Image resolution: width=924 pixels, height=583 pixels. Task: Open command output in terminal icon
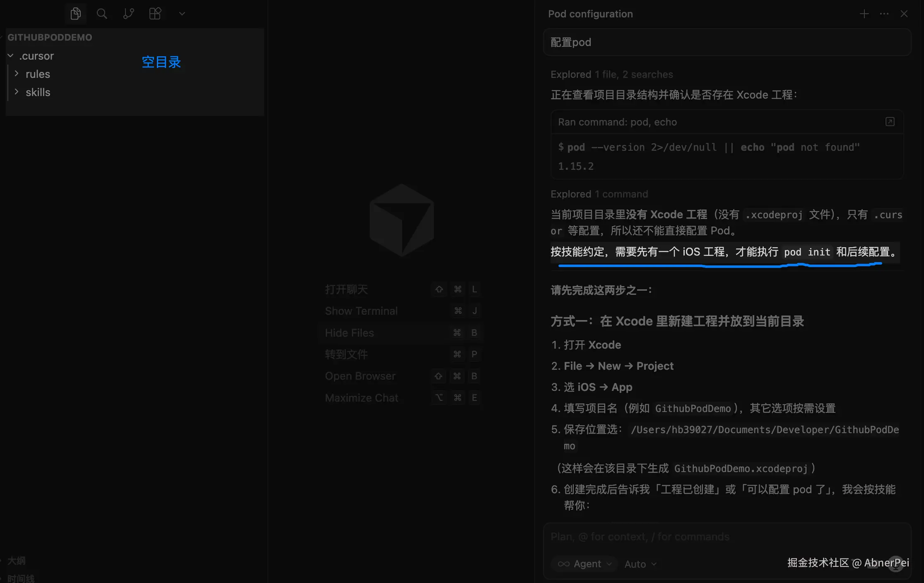[x=890, y=122]
